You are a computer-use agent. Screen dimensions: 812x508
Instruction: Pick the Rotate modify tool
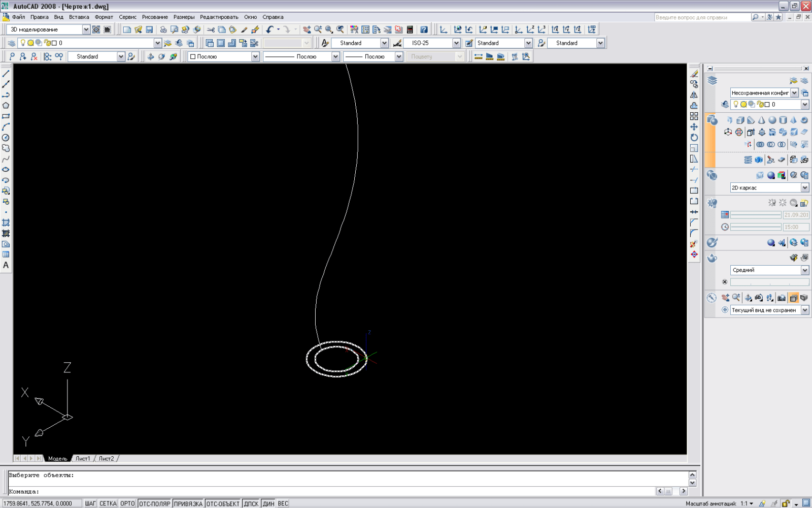(694, 138)
